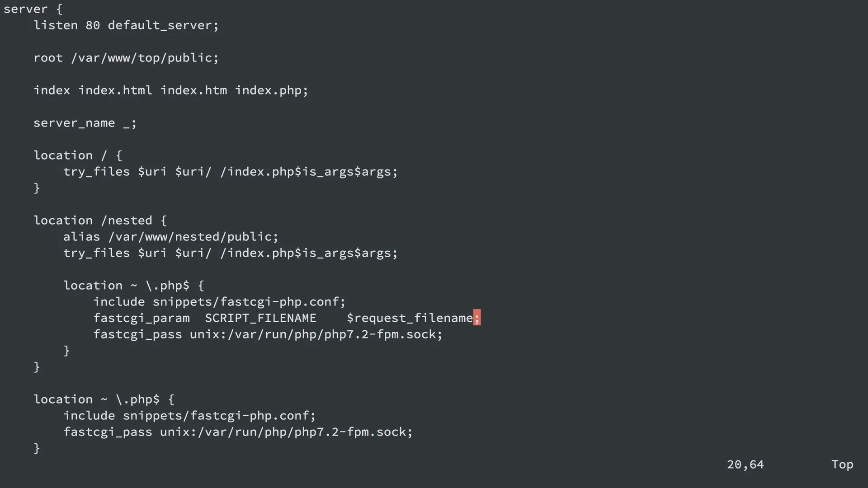Click the "Top" scroll position indicator

[x=842, y=465]
